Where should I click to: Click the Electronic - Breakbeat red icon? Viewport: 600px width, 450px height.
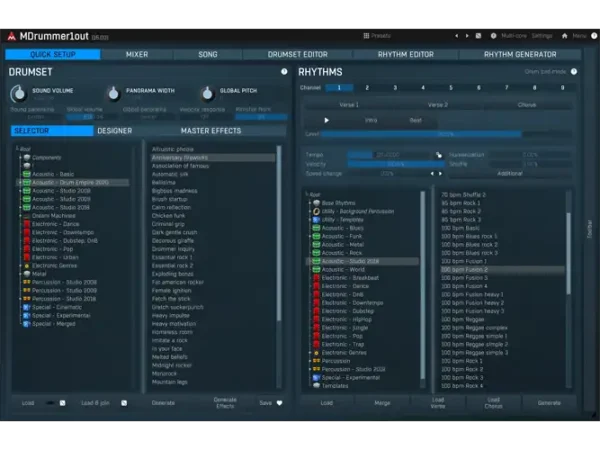point(316,278)
